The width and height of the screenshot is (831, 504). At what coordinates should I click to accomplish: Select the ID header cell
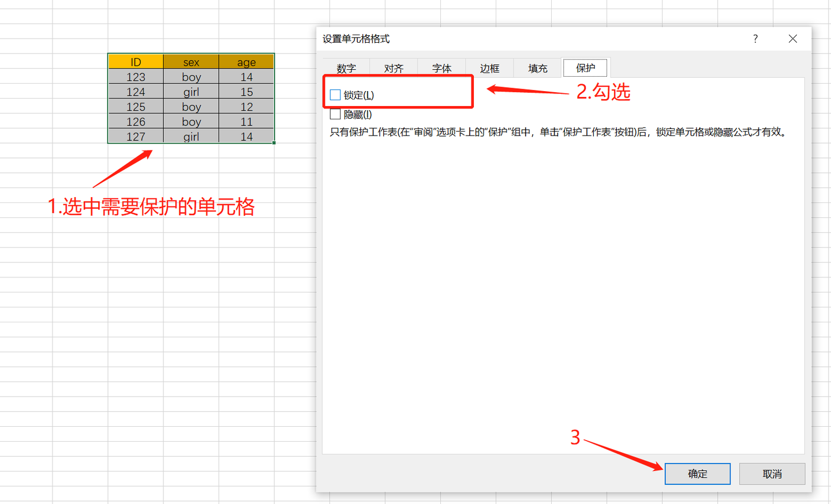point(136,62)
